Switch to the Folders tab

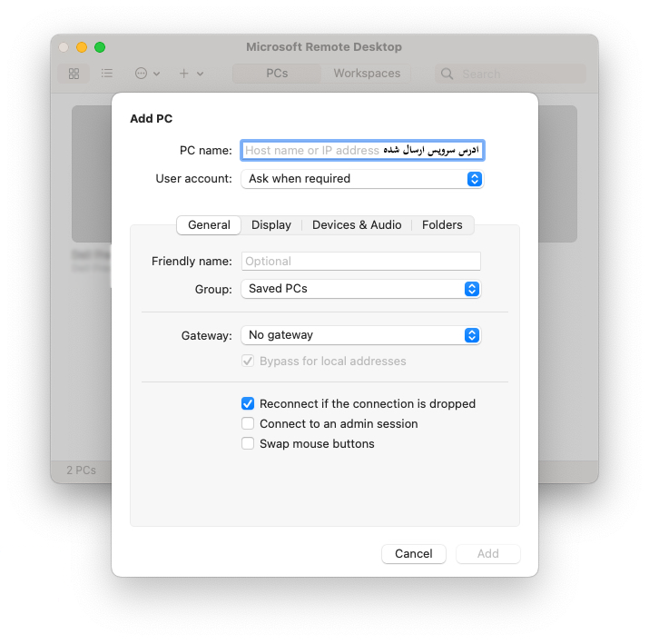point(442,225)
